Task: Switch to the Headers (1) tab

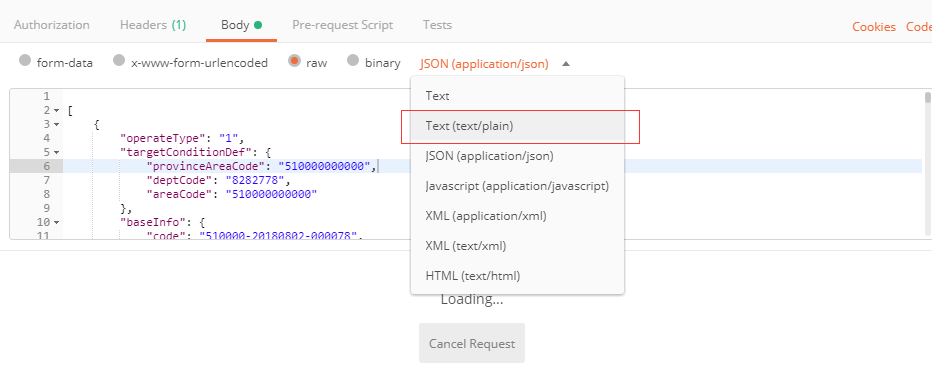Action: coord(153,25)
